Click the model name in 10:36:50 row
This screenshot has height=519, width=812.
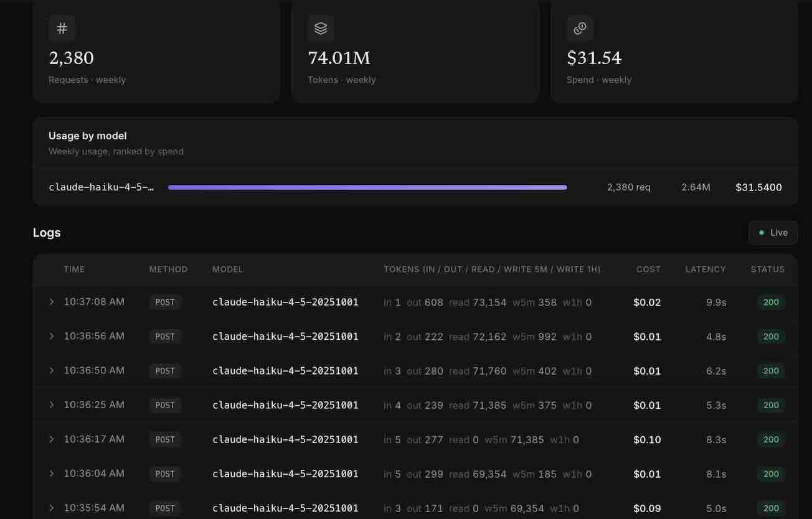[x=285, y=371]
